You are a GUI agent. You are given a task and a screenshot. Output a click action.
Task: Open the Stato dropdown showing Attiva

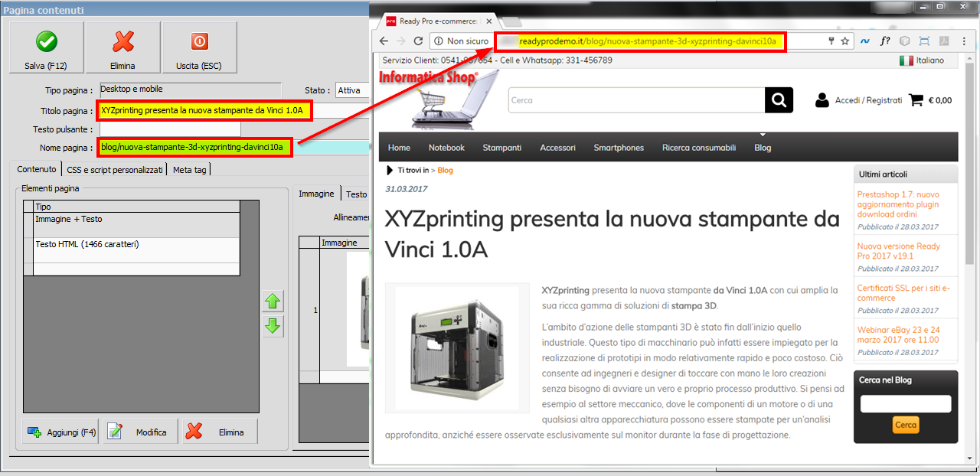352,90
